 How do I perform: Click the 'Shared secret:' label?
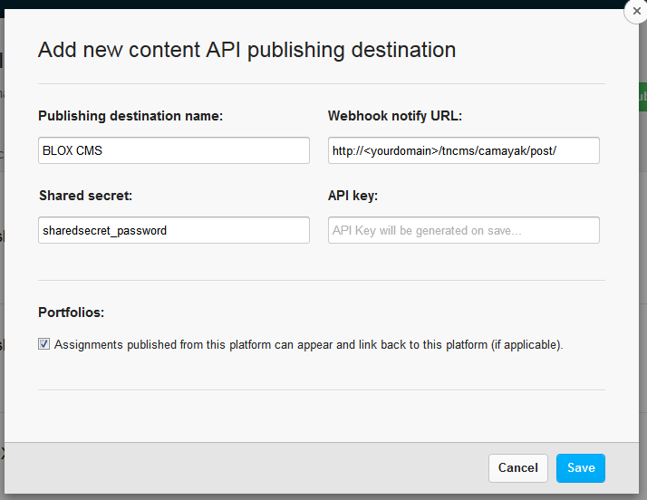click(x=86, y=196)
